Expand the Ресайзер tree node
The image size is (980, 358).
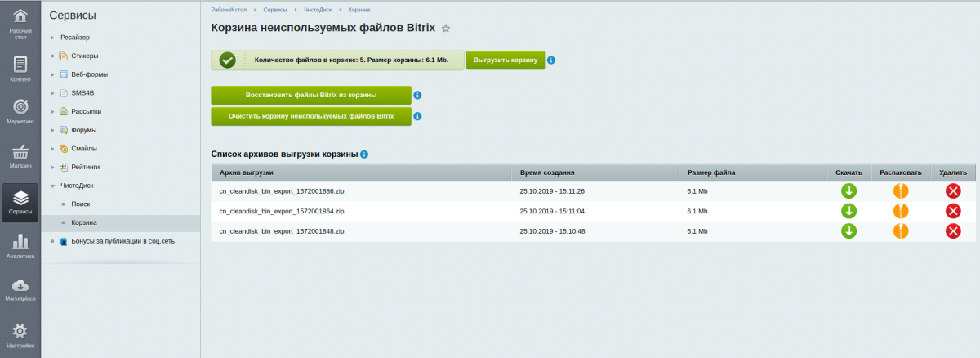[x=52, y=38]
